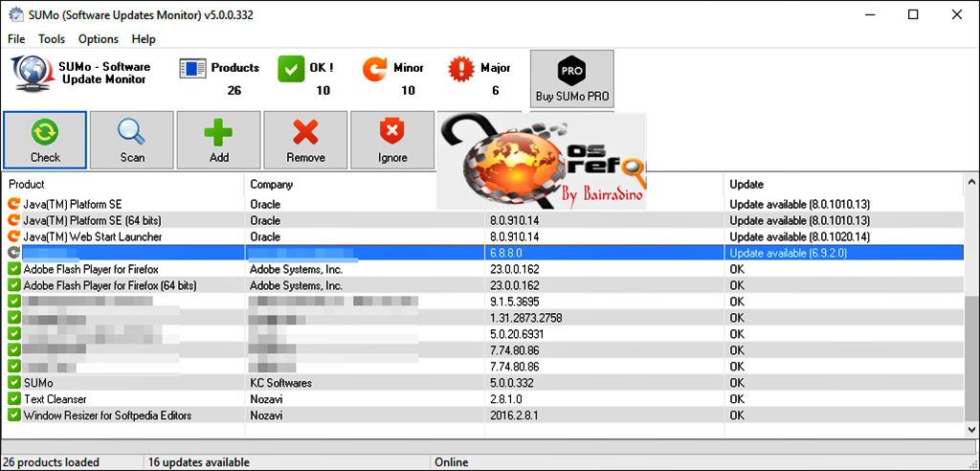Image resolution: width=980 pixels, height=471 pixels.
Task: Click green check of Adobe Flash Player for Firefox
Action: [x=13, y=269]
